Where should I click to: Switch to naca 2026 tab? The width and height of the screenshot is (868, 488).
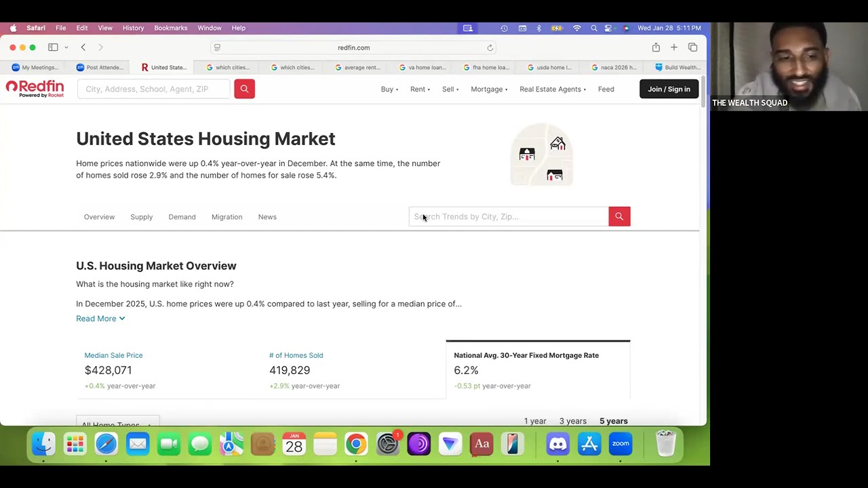coord(615,67)
